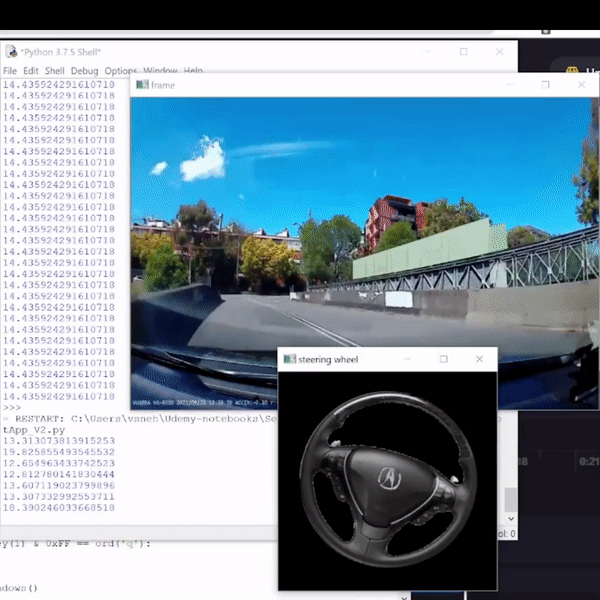Click the shell scrollbar down arrow
600x600 pixels.
[511, 518]
